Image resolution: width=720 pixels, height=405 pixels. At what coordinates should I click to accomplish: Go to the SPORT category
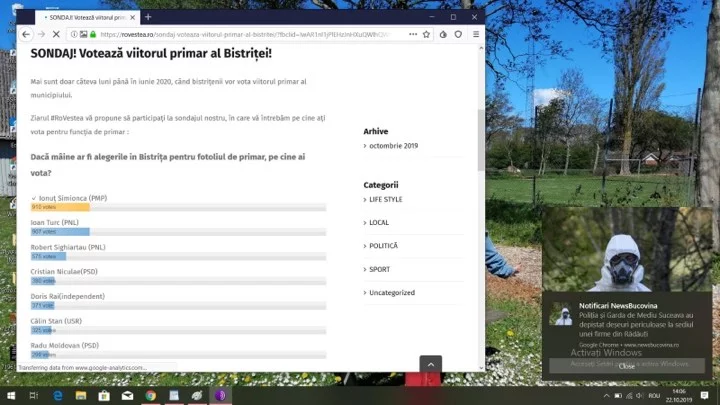(x=379, y=269)
